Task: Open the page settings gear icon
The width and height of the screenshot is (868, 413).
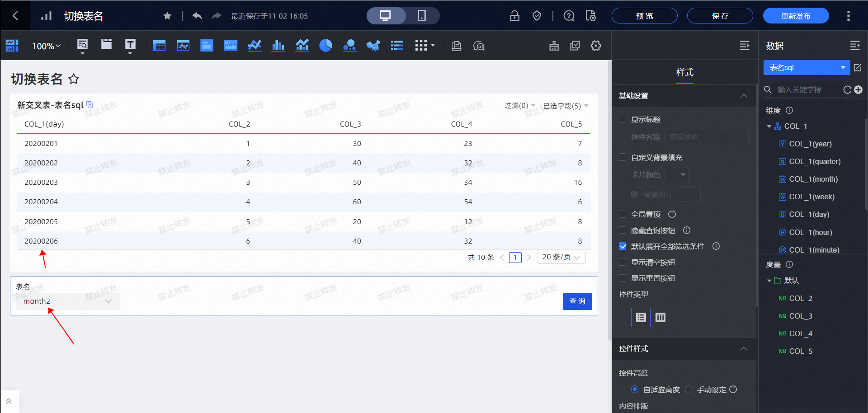Action: (x=596, y=46)
